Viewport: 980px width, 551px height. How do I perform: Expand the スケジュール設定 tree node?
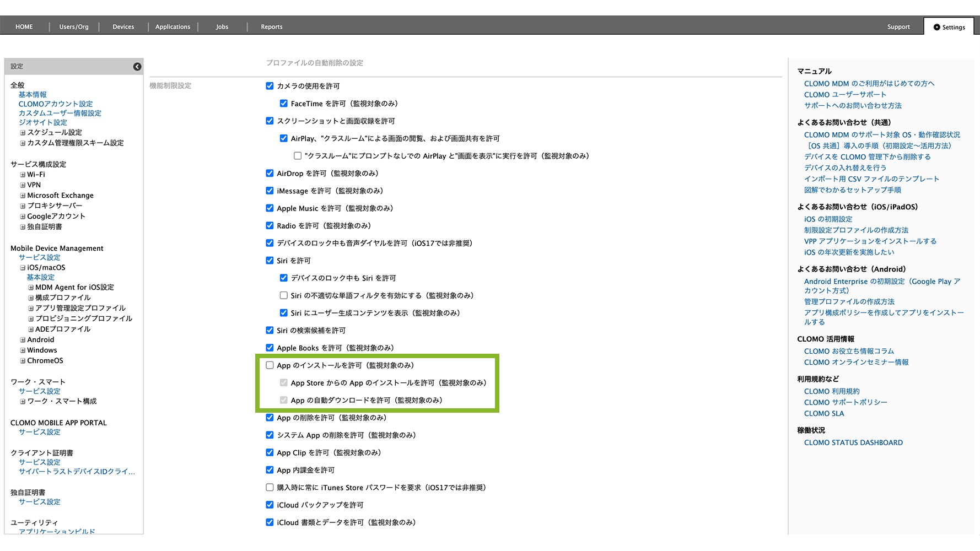click(x=23, y=133)
